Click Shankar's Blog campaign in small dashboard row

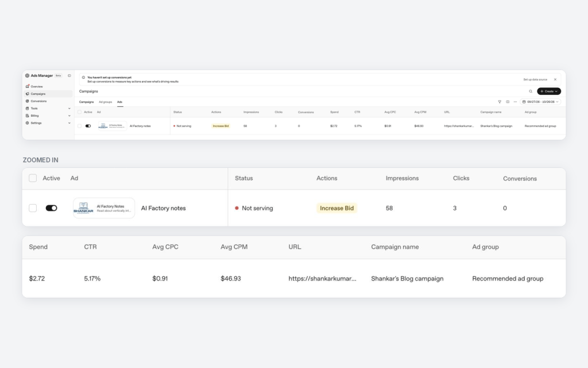click(496, 126)
